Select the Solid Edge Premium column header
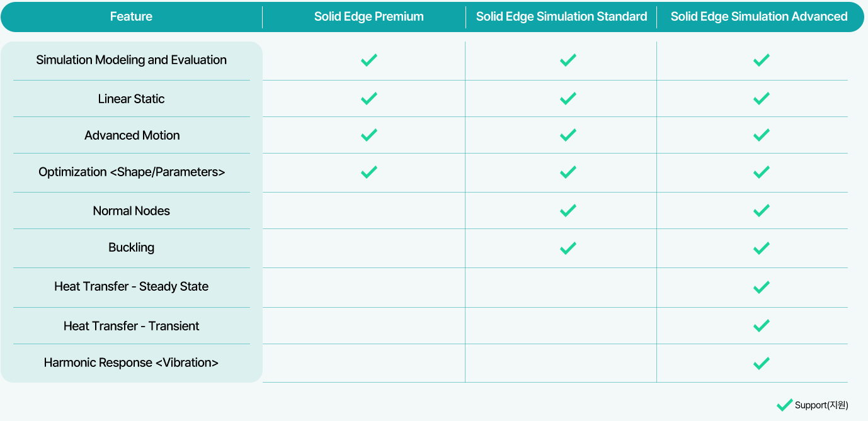Image resolution: width=868 pixels, height=421 pixels. (369, 16)
